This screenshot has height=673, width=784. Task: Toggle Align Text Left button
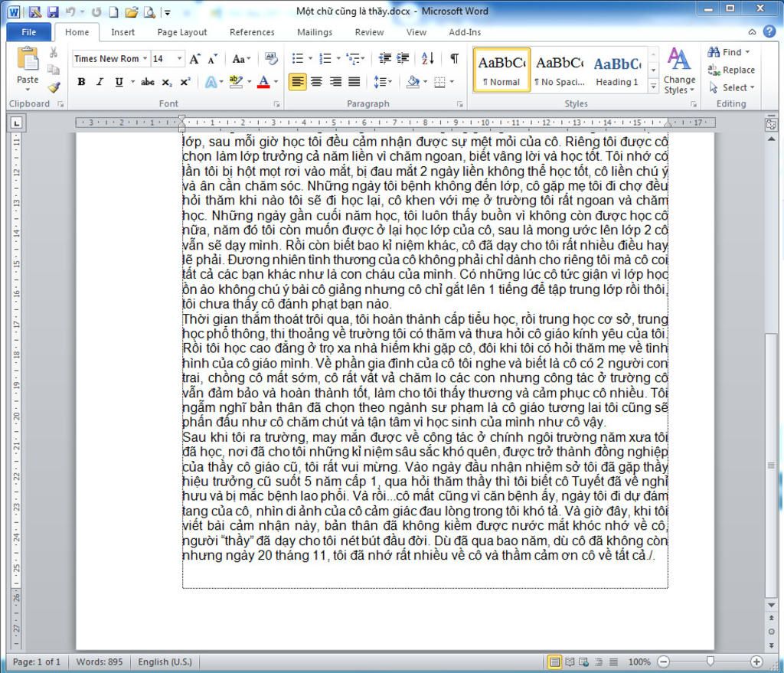tap(298, 81)
